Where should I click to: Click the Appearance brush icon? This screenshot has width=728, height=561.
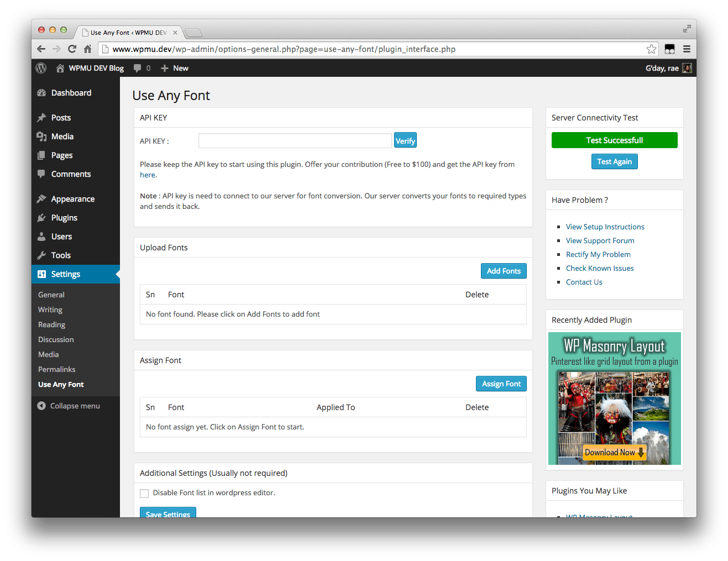click(x=41, y=199)
